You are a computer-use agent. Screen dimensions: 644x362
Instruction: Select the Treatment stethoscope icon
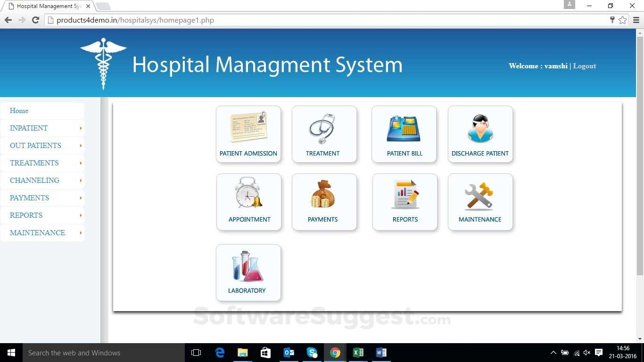[323, 127]
